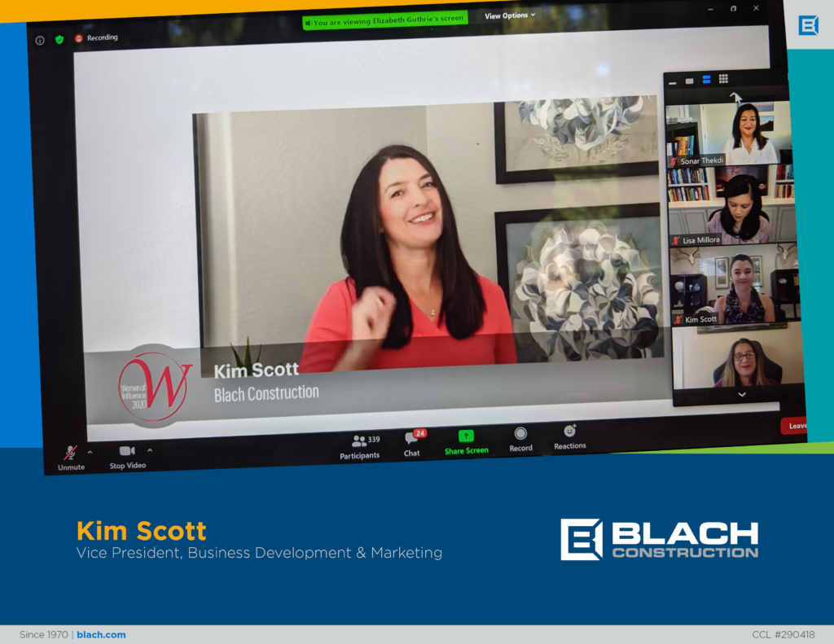Hide the video panel with the minimize-bar icon
The image size is (834, 644).
(x=673, y=82)
